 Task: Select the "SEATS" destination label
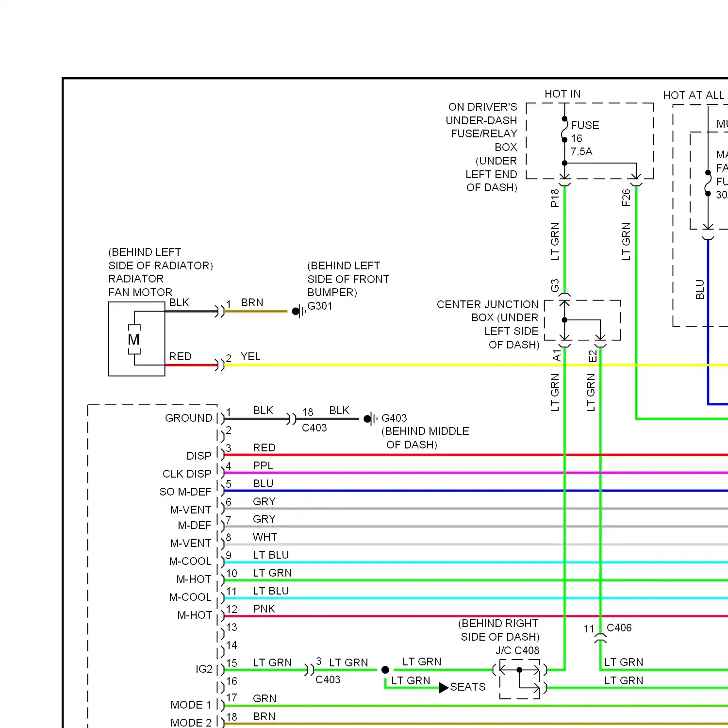468,687
